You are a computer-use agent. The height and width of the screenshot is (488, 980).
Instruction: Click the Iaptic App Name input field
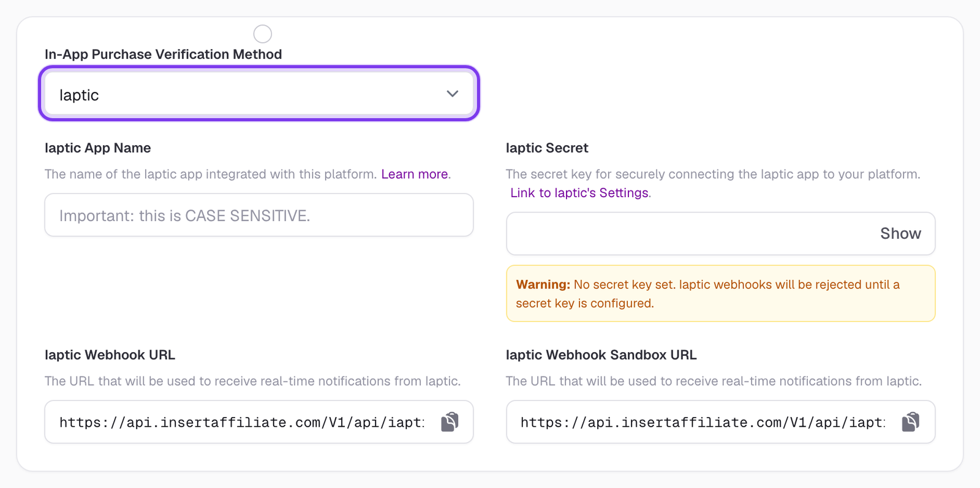[259, 215]
